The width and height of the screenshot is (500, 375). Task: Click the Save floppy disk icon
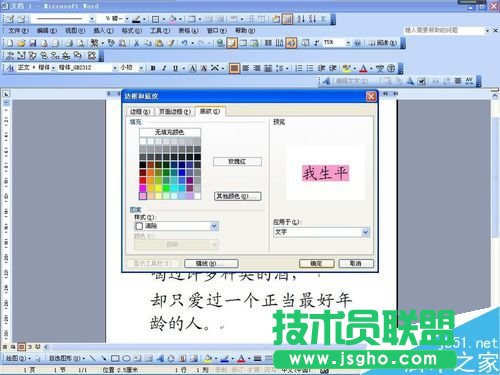point(33,43)
